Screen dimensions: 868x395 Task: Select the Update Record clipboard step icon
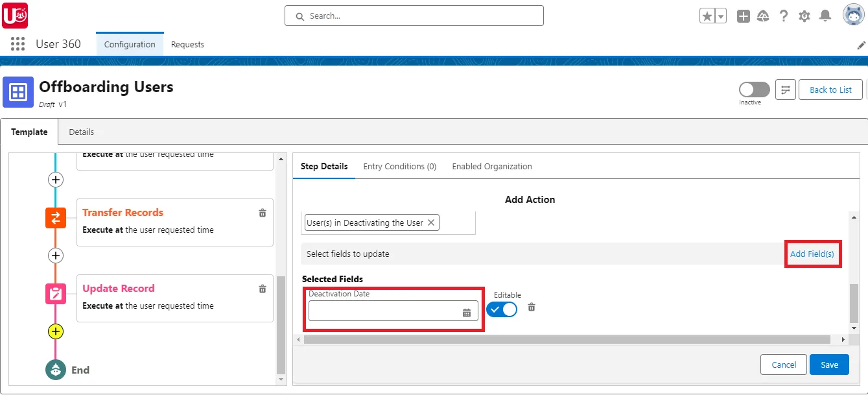coord(55,293)
